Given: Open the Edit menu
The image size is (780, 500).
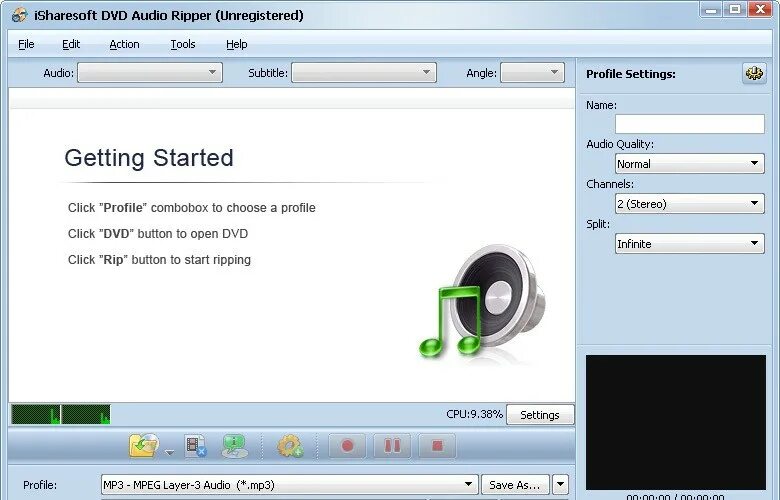Looking at the screenshot, I should click(71, 44).
